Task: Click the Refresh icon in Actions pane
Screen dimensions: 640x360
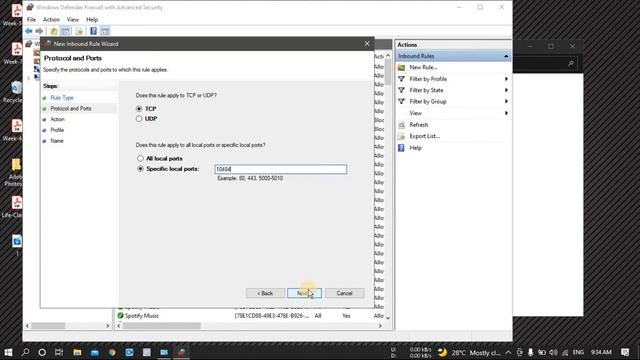Action: (402, 125)
